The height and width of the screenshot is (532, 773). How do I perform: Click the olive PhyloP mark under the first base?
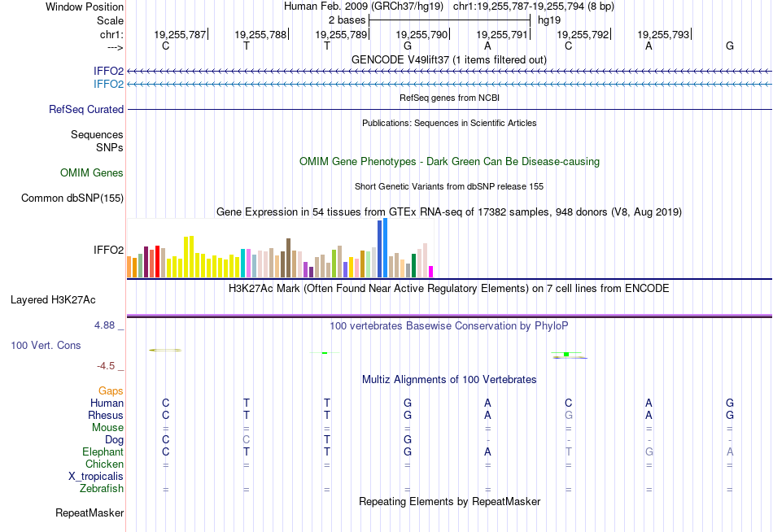click(x=165, y=350)
